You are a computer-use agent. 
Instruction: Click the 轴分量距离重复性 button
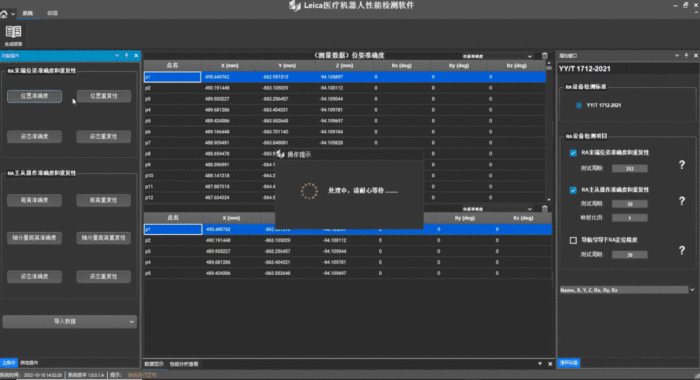(104, 238)
